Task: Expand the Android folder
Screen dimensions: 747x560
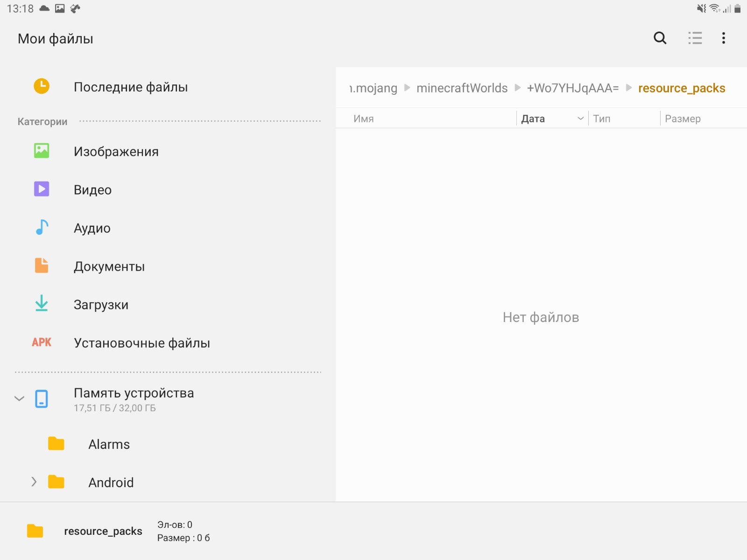Action: (34, 482)
